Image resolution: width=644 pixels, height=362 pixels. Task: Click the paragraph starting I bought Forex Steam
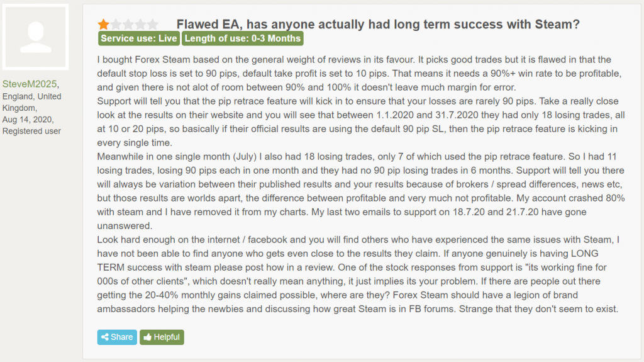[359, 73]
